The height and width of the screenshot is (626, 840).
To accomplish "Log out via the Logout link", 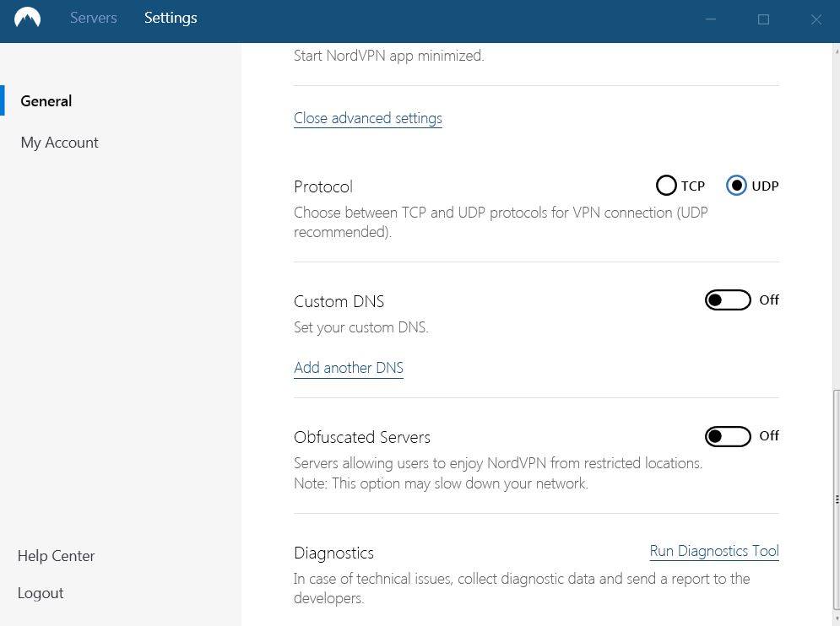I will tap(41, 593).
